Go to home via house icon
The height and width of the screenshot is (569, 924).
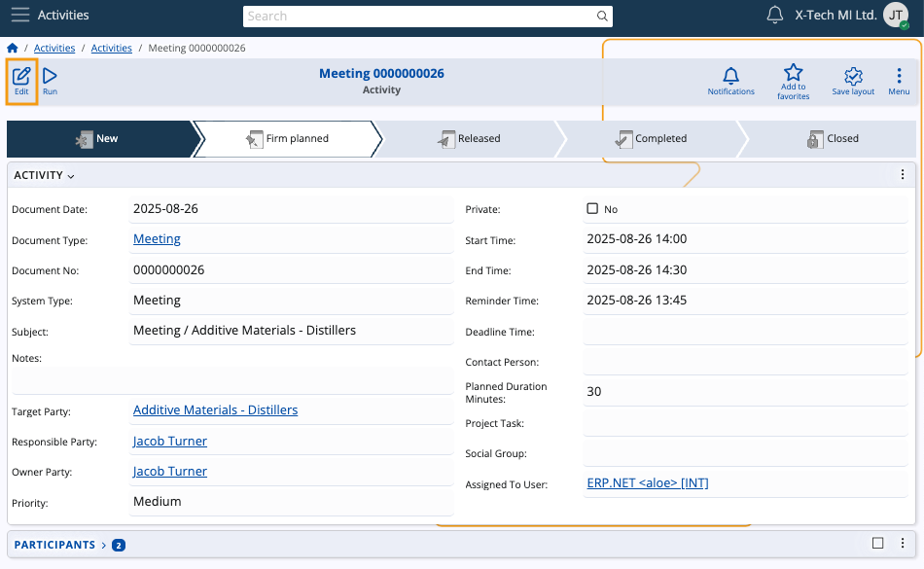13,48
